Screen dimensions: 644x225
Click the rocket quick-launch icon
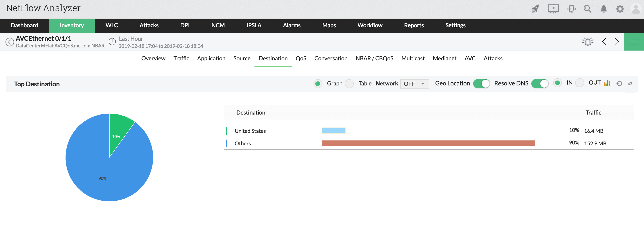(535, 9)
